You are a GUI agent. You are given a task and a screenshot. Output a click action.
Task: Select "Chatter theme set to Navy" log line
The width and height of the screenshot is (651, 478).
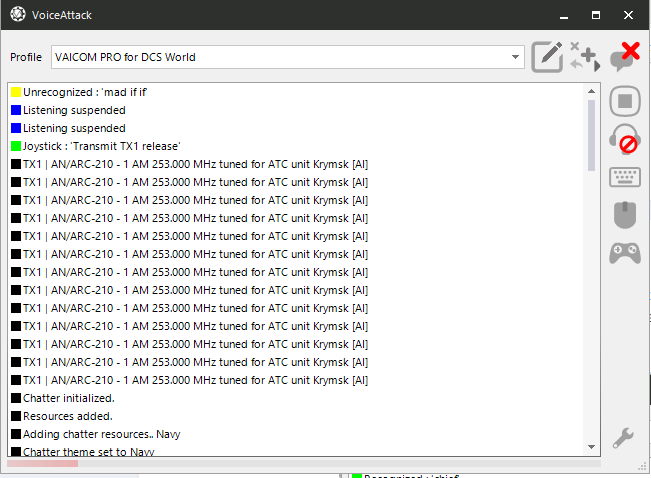[88, 452]
